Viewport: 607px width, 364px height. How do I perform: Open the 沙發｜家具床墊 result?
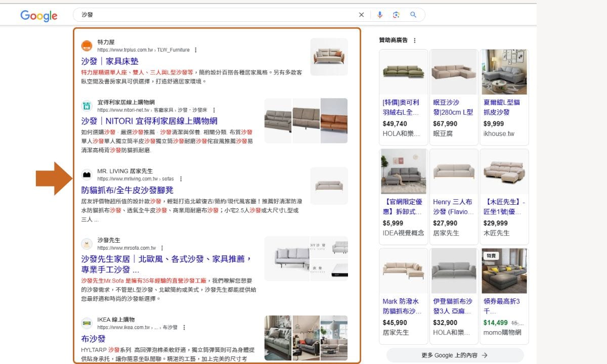point(109,61)
